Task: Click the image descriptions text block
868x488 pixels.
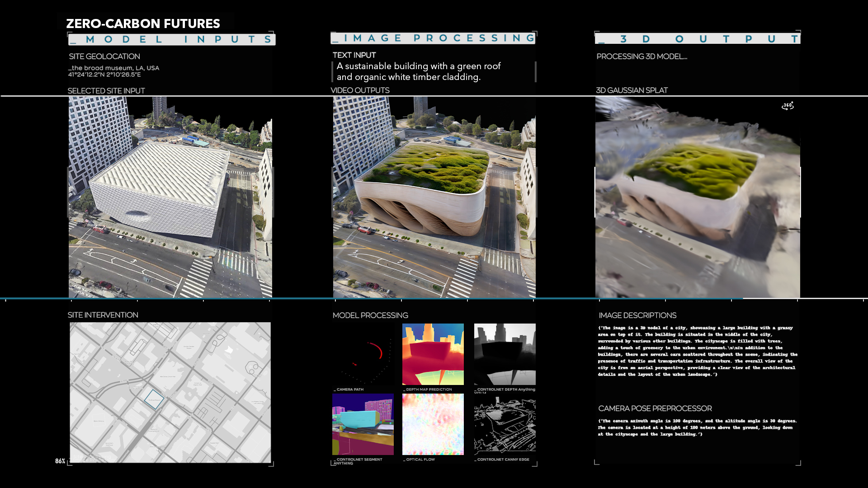Action: pyautogui.click(x=697, y=351)
